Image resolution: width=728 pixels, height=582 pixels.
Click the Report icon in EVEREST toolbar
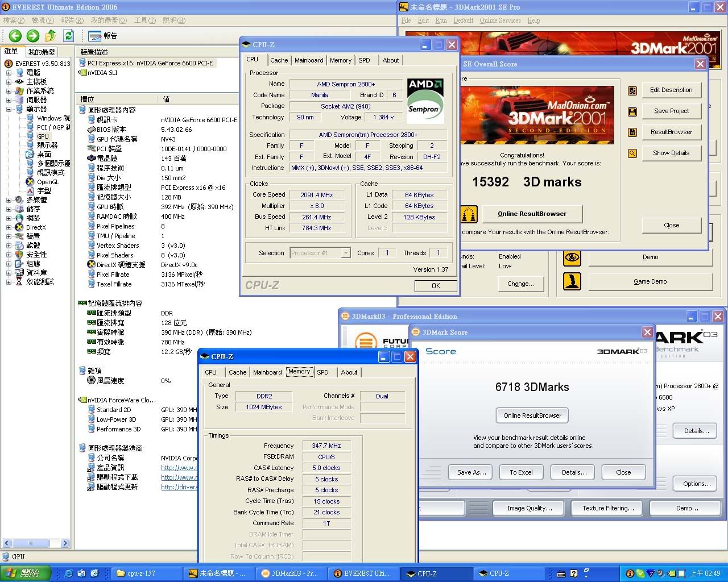[95, 36]
